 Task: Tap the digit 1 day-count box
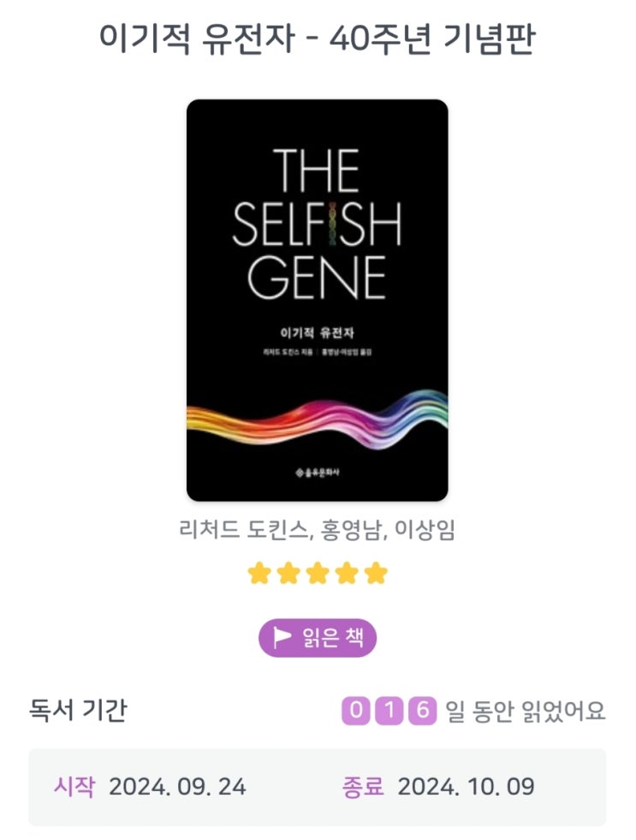coord(389,711)
